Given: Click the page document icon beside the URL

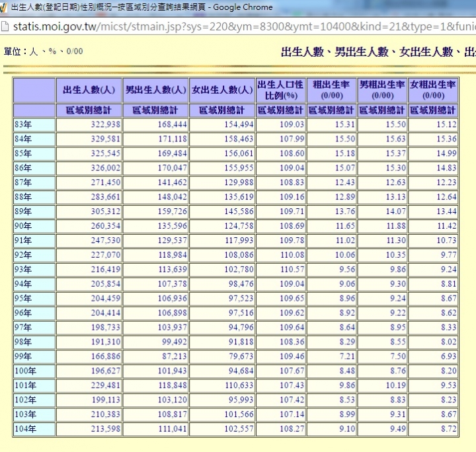Looking at the screenshot, I should pos(5,26).
